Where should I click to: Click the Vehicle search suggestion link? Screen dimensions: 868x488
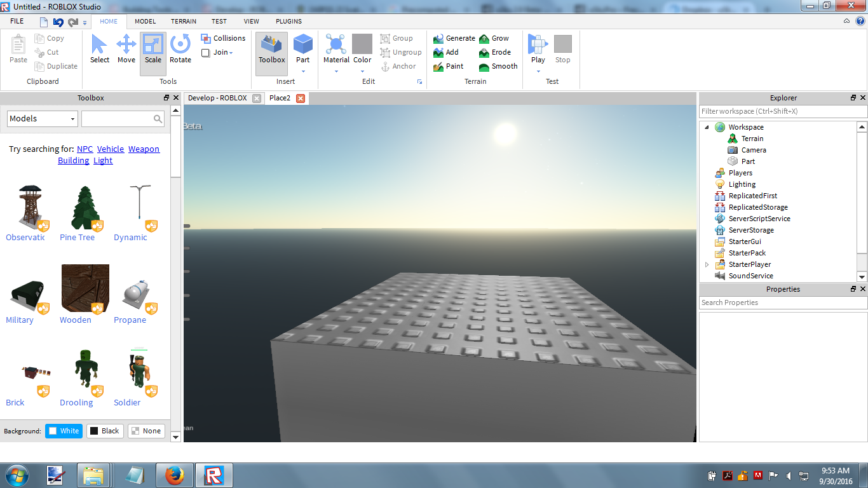click(111, 149)
